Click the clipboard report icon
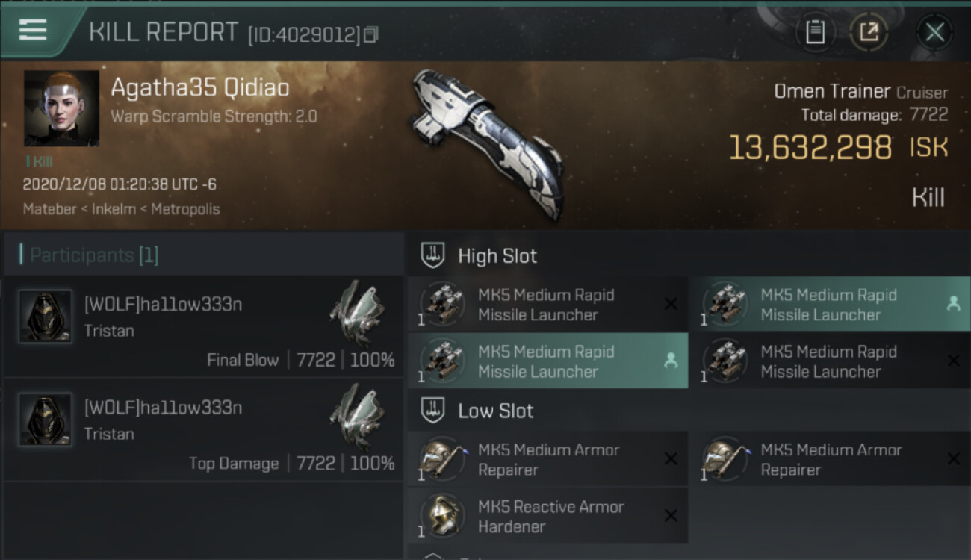971x560 pixels. coord(815,32)
